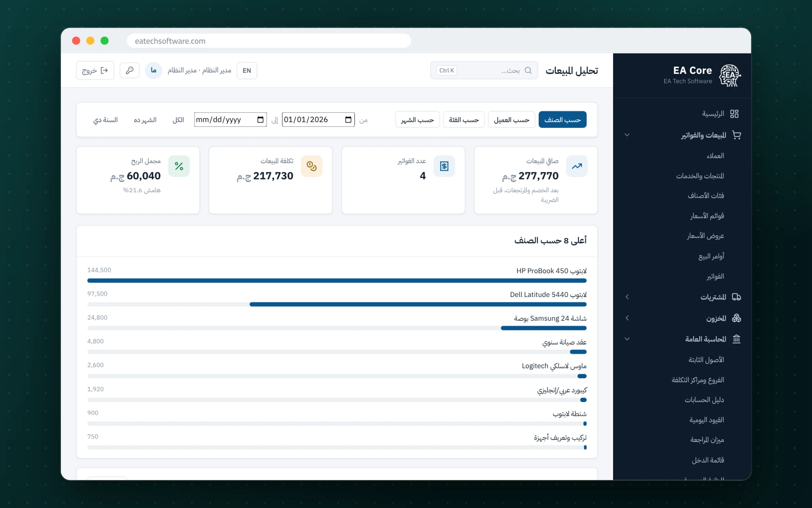Click the percent icon on مجمل الربح card
This screenshot has width=812, height=508.
179,166
